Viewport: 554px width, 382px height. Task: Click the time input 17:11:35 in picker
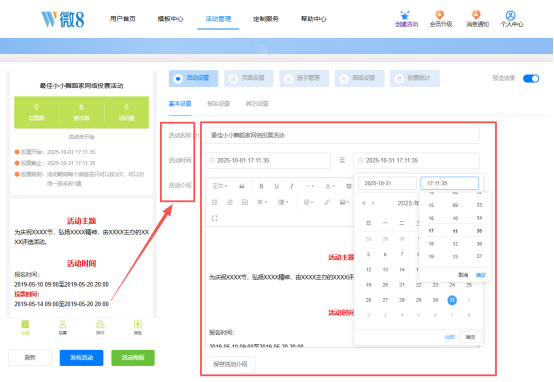coord(449,183)
